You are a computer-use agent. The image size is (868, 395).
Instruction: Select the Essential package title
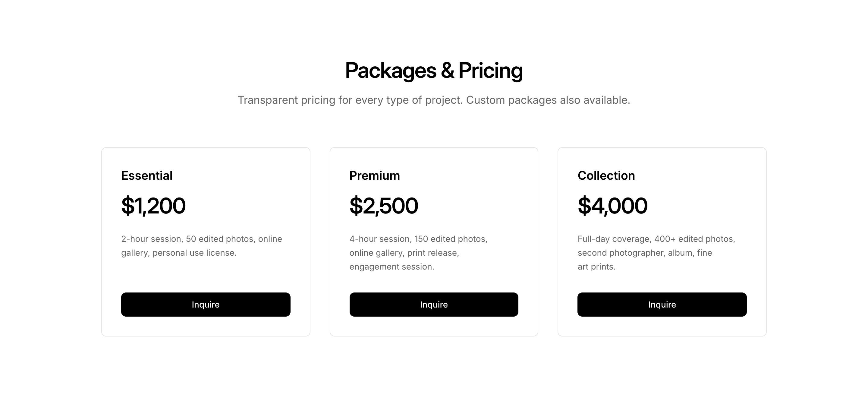pyautogui.click(x=146, y=175)
